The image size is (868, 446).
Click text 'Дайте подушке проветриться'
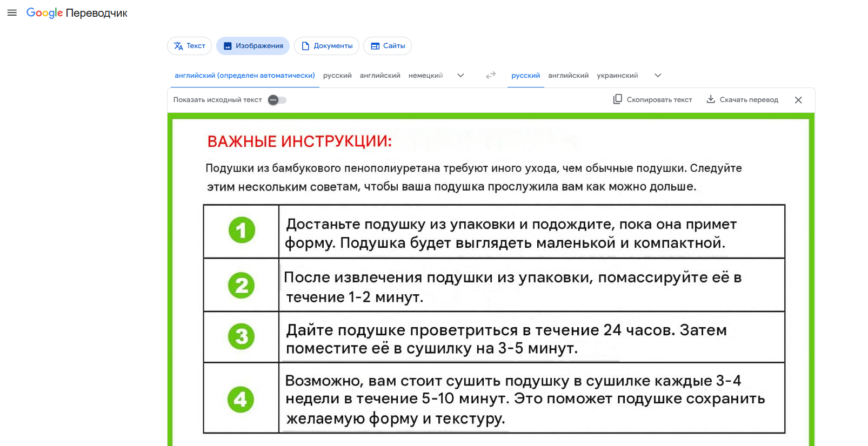coord(402,330)
